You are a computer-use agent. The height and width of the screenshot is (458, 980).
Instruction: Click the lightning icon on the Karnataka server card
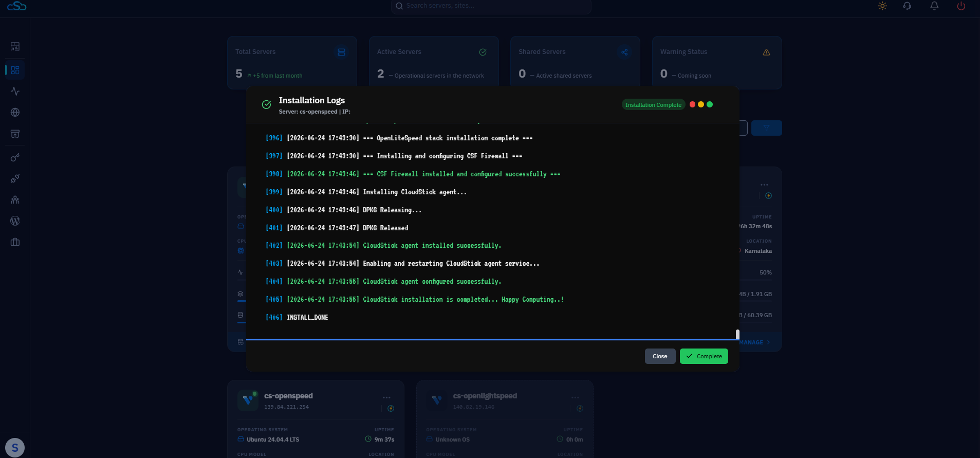tap(768, 195)
